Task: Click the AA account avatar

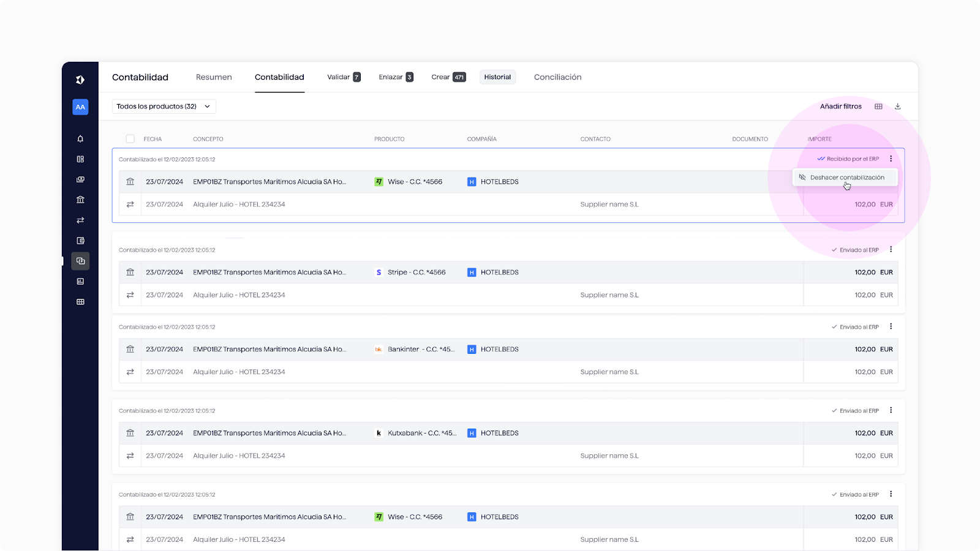Action: pyautogui.click(x=80, y=107)
